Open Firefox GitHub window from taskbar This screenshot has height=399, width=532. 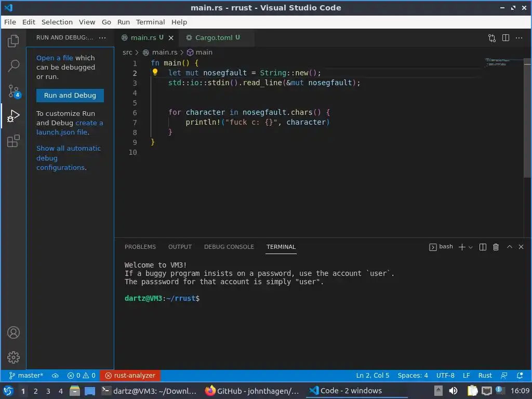(252, 391)
